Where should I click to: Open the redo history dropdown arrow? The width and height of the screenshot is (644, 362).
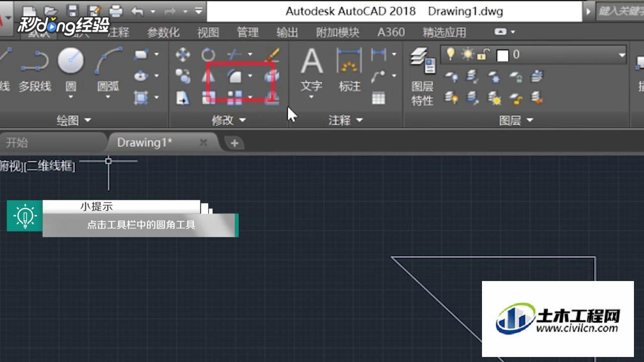click(185, 11)
